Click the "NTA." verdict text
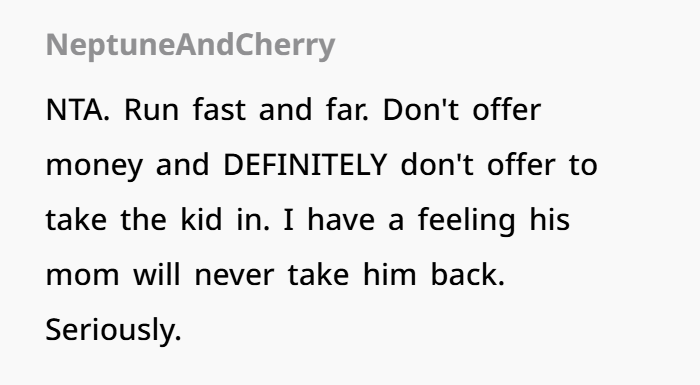 [77, 109]
